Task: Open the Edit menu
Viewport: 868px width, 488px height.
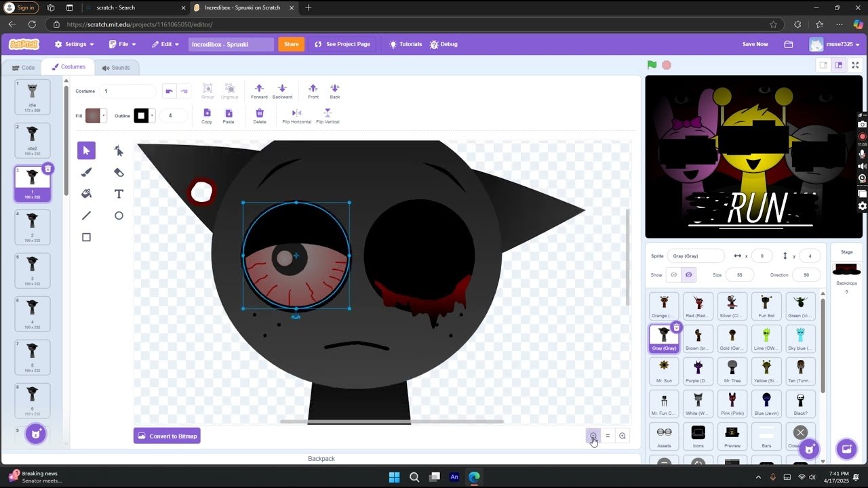Action: click(x=165, y=44)
